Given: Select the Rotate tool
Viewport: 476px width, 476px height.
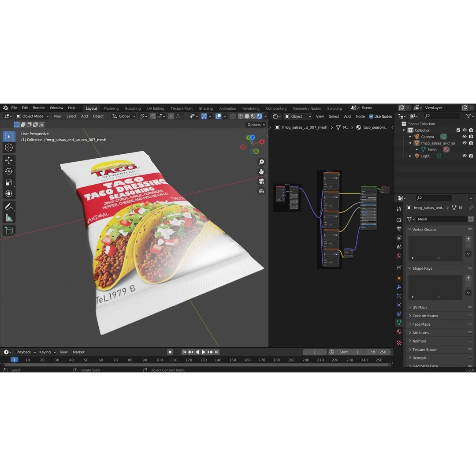Looking at the screenshot, I should pyautogui.click(x=9, y=171).
